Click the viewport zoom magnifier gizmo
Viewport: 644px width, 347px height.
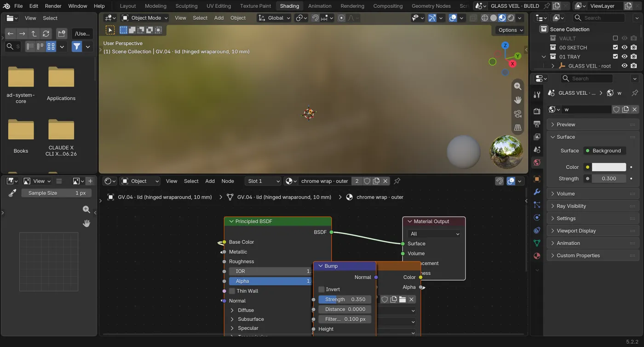[517, 86]
